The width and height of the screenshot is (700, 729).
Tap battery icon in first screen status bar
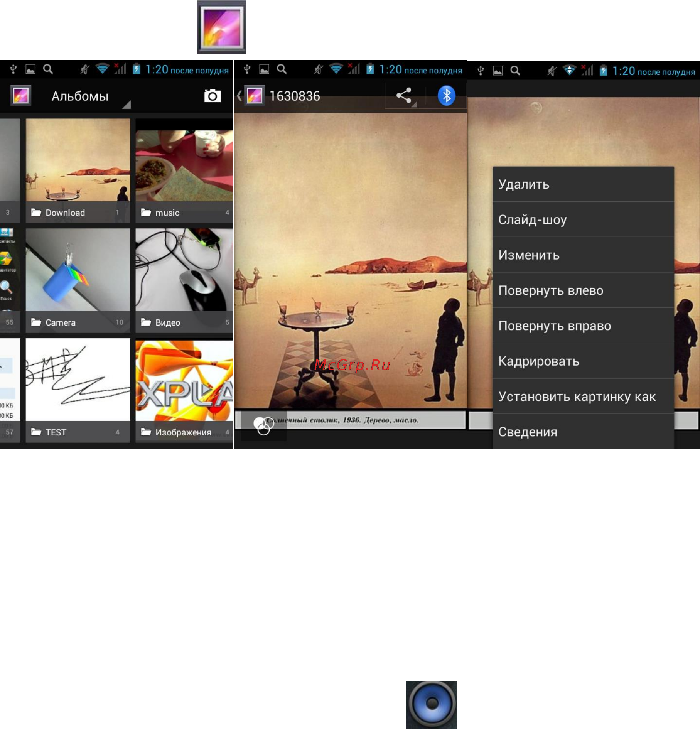137,69
